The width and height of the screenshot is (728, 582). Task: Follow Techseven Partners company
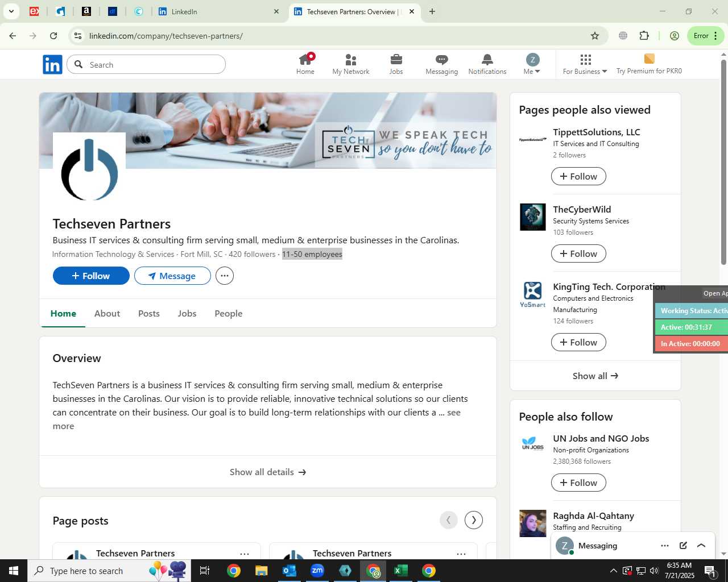91,276
